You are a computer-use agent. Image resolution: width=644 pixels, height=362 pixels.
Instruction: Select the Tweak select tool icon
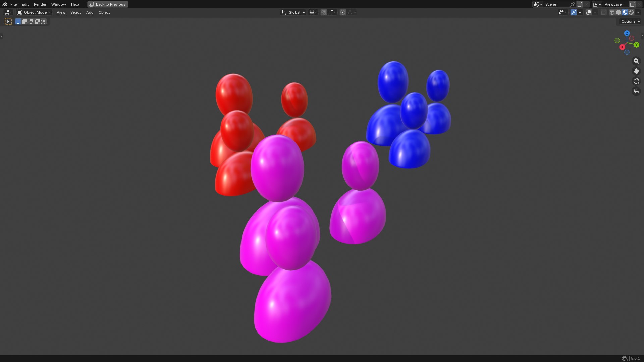click(8, 21)
